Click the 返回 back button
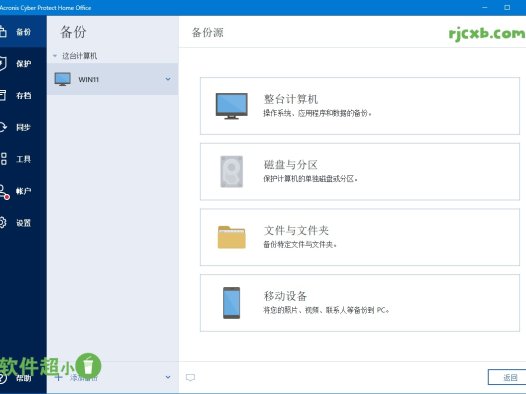The image size is (526, 394). (x=507, y=377)
